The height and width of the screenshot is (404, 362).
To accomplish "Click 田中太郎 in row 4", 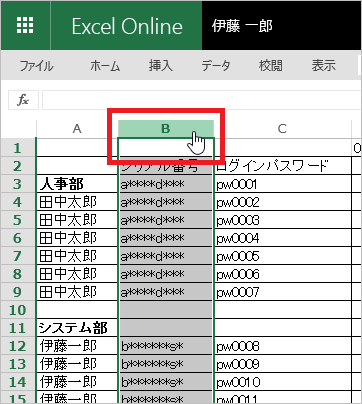I will click(x=77, y=202).
